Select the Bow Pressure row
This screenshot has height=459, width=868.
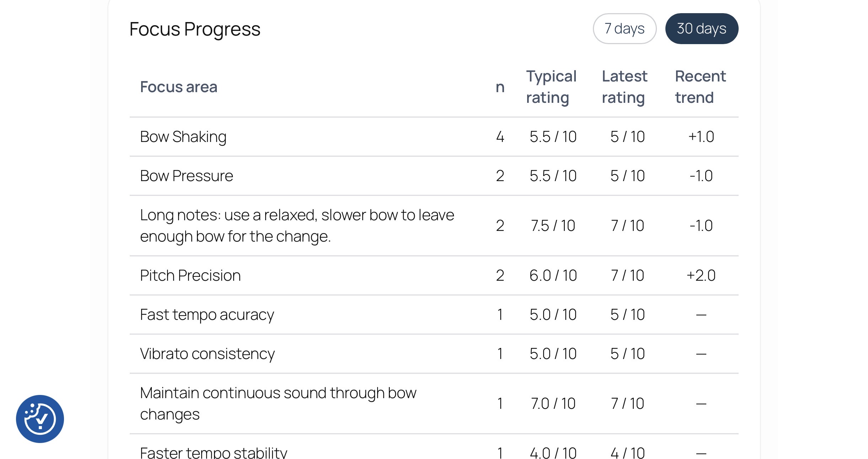[x=187, y=175]
